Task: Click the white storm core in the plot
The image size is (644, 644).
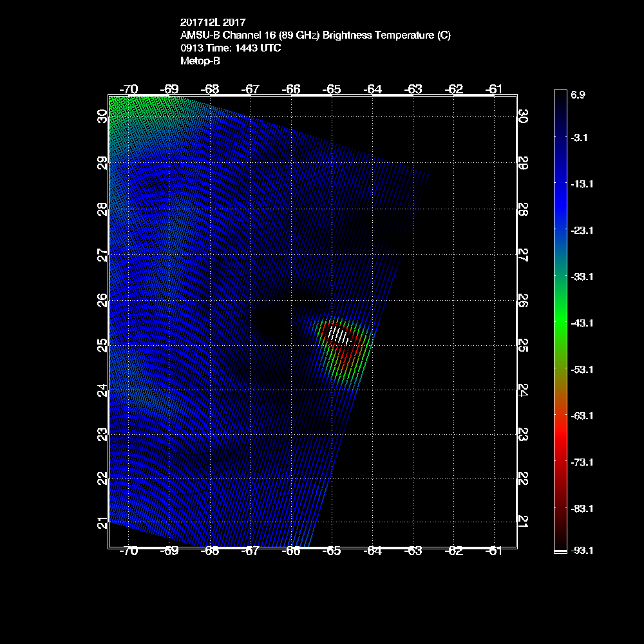Action: tap(339, 335)
